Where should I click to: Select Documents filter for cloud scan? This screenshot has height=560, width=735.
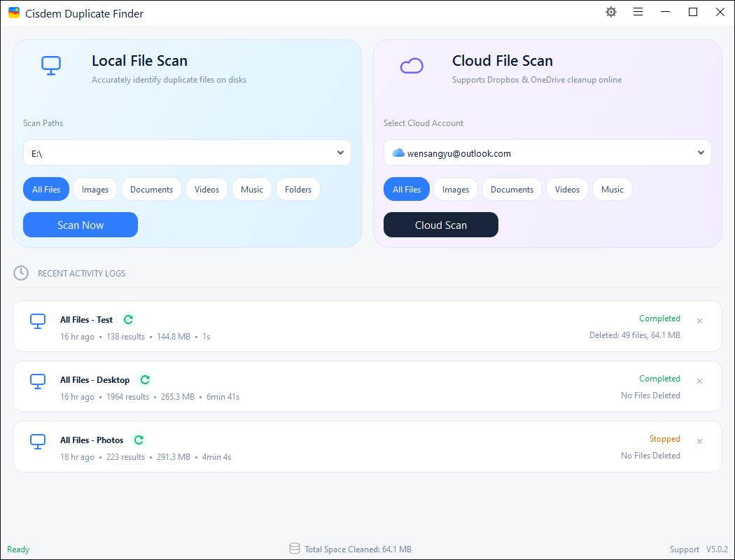click(512, 189)
